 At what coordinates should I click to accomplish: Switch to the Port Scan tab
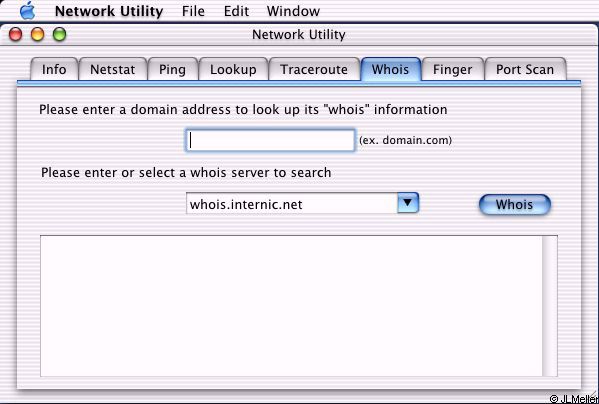pos(525,69)
